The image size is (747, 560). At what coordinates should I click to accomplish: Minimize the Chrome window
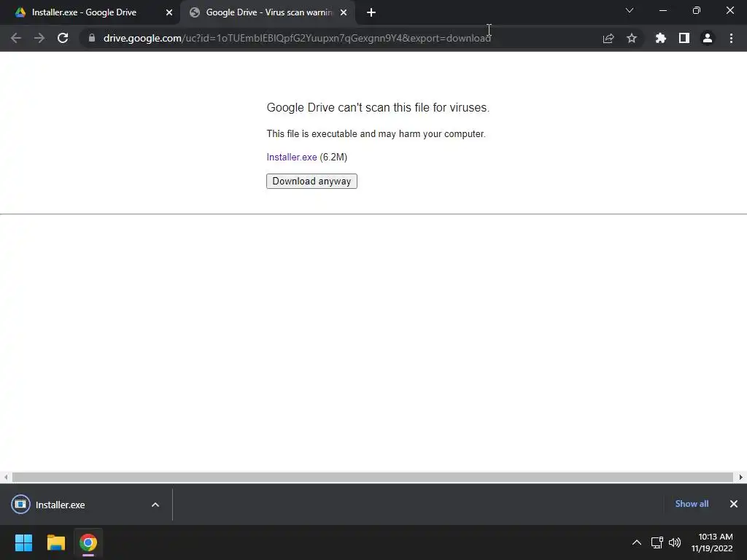662,10
